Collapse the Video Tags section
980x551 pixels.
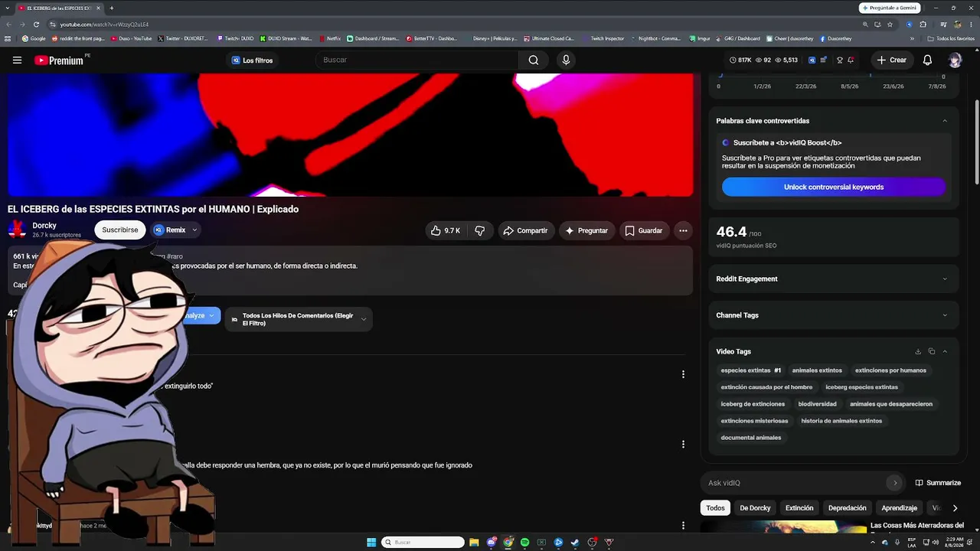tap(945, 352)
